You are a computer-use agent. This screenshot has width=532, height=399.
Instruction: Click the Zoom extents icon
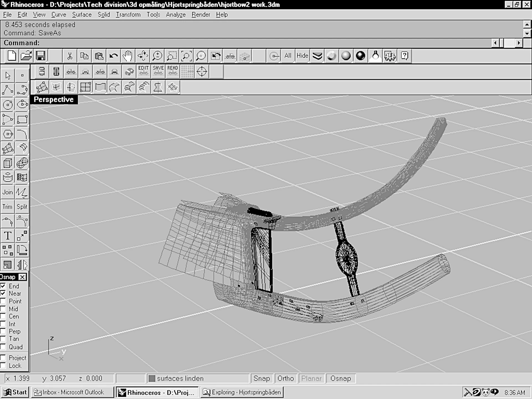click(186, 56)
